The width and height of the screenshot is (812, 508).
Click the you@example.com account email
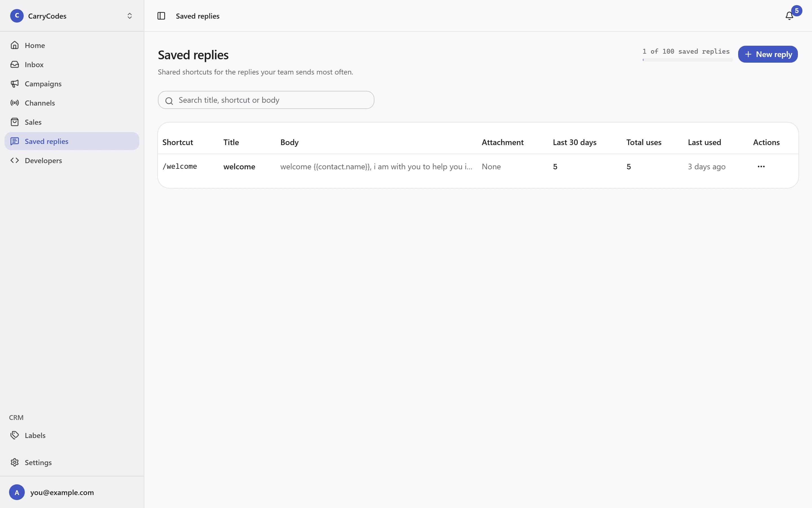pyautogui.click(x=62, y=492)
